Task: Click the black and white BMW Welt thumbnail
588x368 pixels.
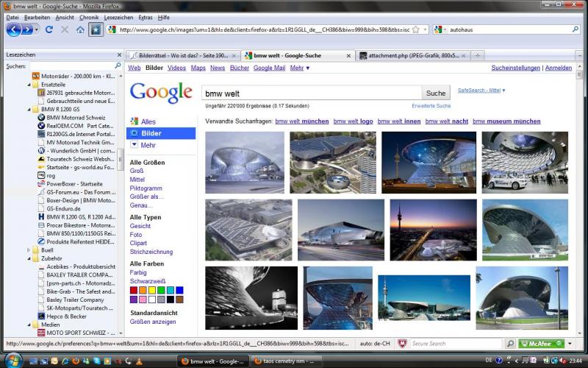Action: coord(251,298)
